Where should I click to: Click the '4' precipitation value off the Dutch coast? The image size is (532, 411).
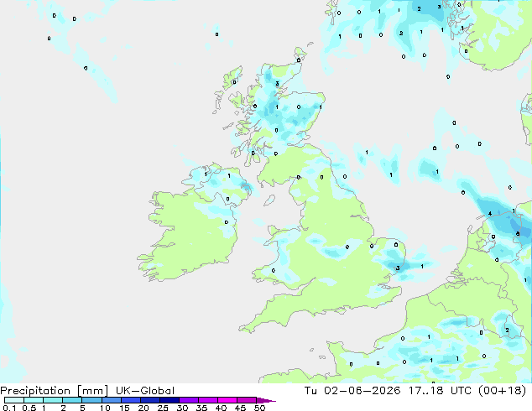(489, 214)
